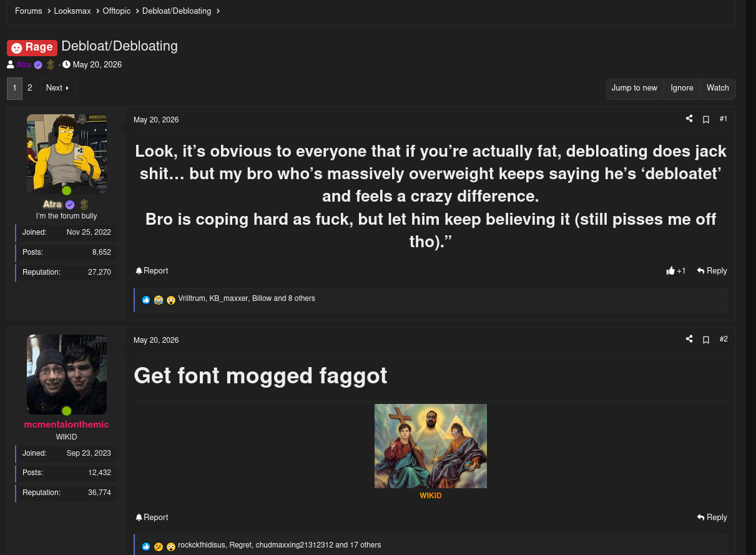The image size is (756, 555).
Task: Open mcmentalonthemic profile name
Action: click(x=67, y=425)
